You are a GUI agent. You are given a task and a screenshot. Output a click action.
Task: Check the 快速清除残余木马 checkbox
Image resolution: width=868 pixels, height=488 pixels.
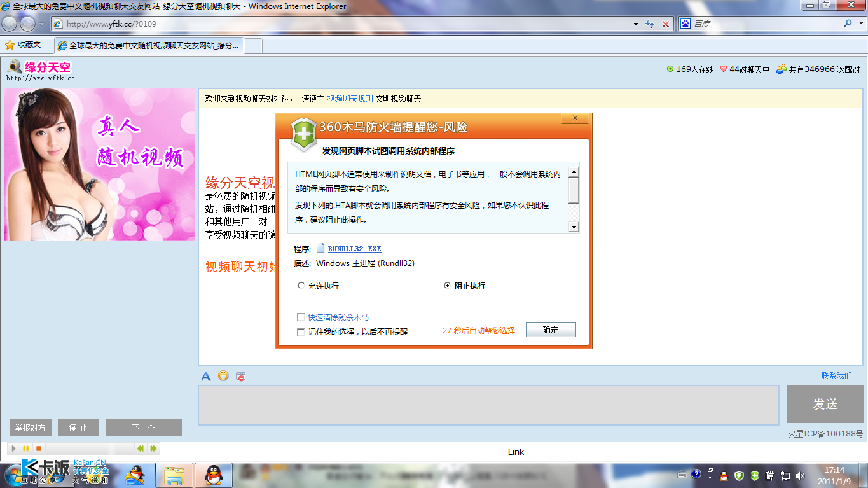[x=301, y=317]
